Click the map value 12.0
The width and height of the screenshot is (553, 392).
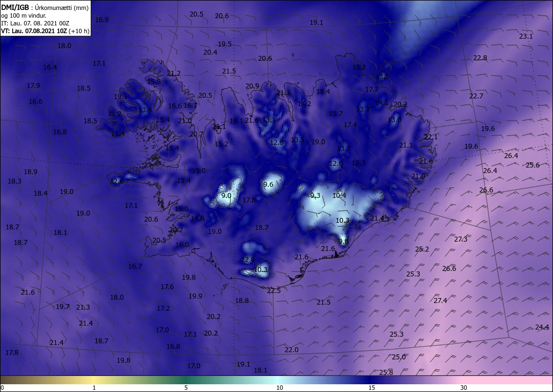pos(248,260)
